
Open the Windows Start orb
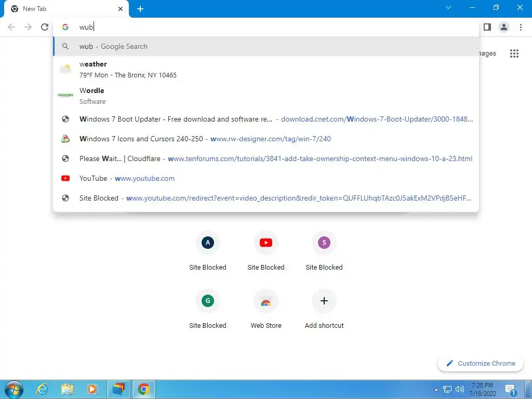pos(14,390)
